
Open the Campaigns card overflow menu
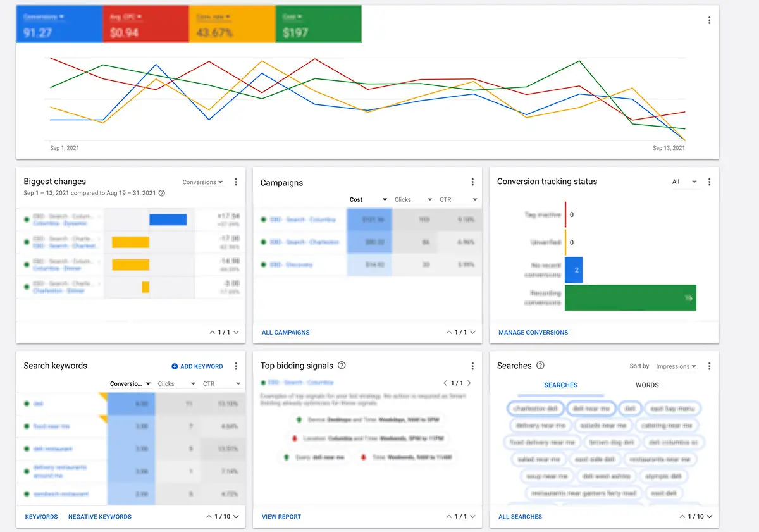[x=472, y=182]
